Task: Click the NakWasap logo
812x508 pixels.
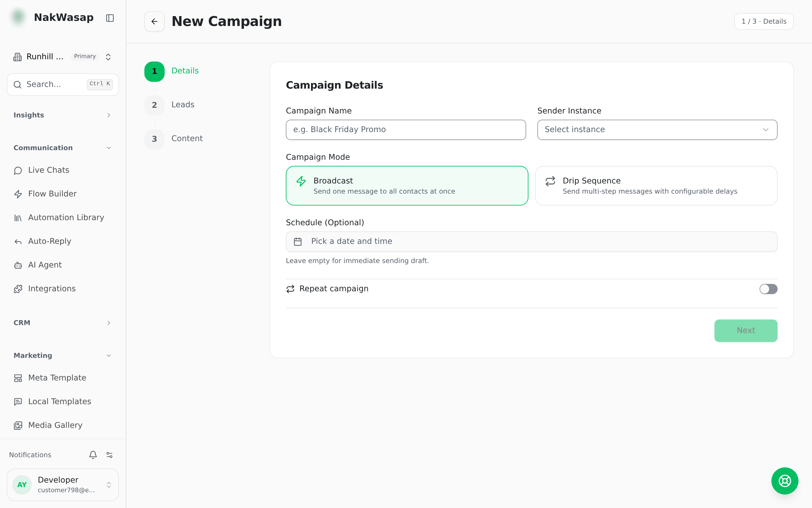Action: tap(18, 17)
